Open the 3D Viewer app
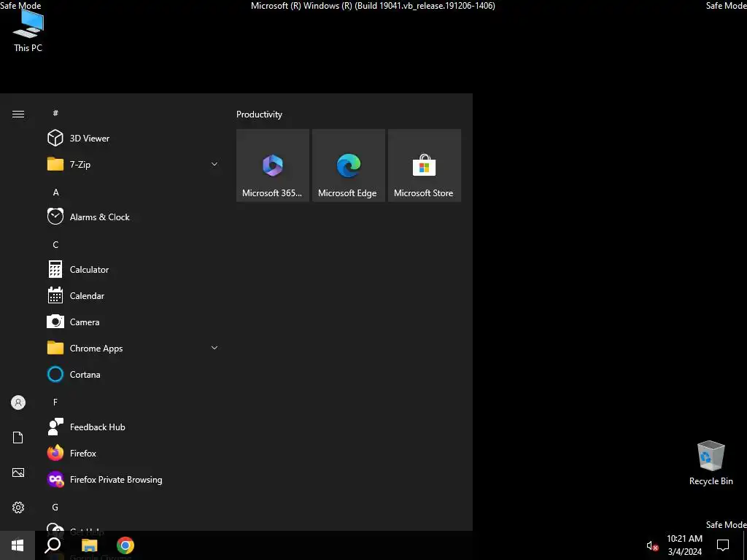This screenshot has height=560, width=747. point(132,138)
